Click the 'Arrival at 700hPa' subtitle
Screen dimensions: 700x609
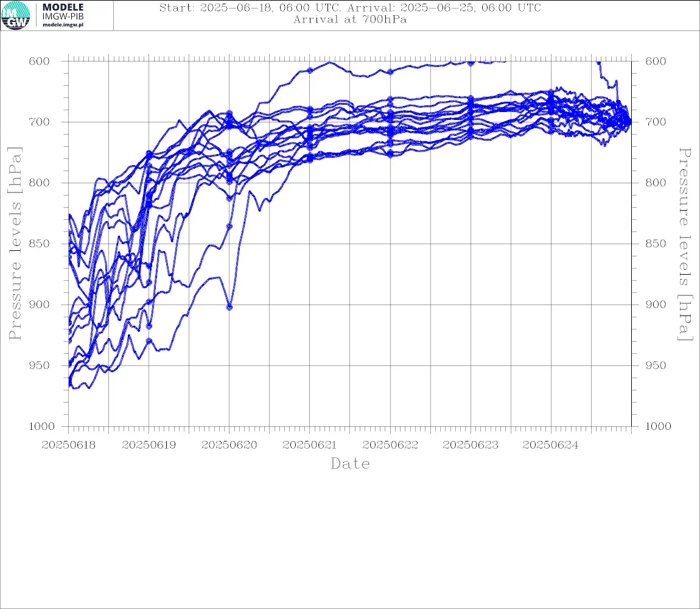(350, 19)
